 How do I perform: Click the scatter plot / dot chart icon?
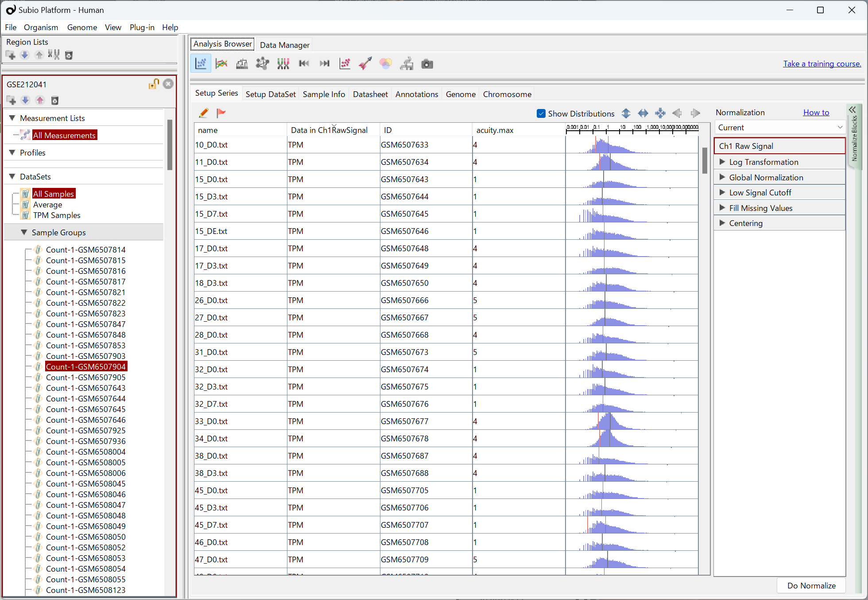click(x=202, y=63)
